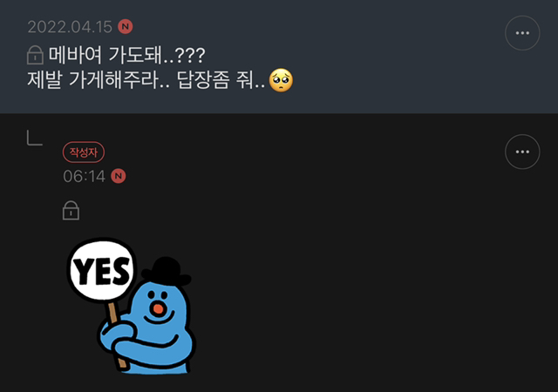The height and width of the screenshot is (392, 558).
Task: Select the text 제발 가게해주라.. 답장좀 줘..
Action: (x=146, y=80)
